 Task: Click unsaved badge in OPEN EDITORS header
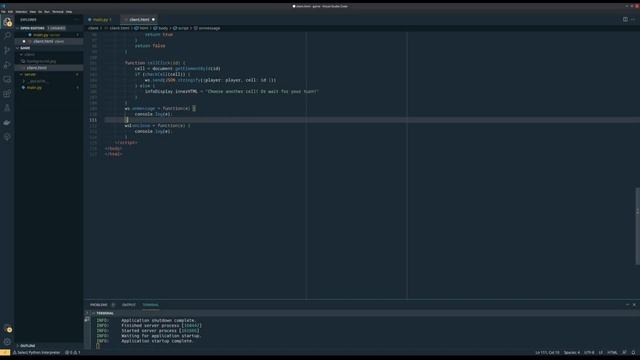pyautogui.click(x=56, y=28)
